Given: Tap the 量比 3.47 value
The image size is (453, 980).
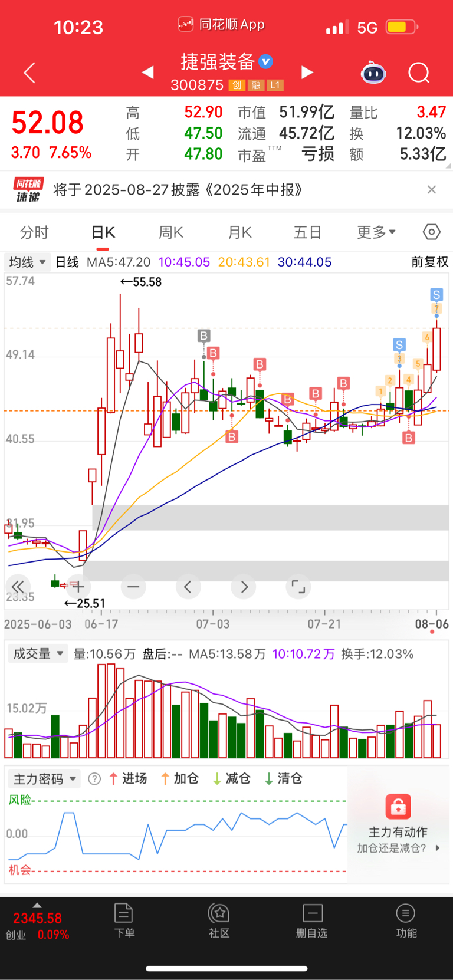Looking at the screenshot, I should 431,112.
